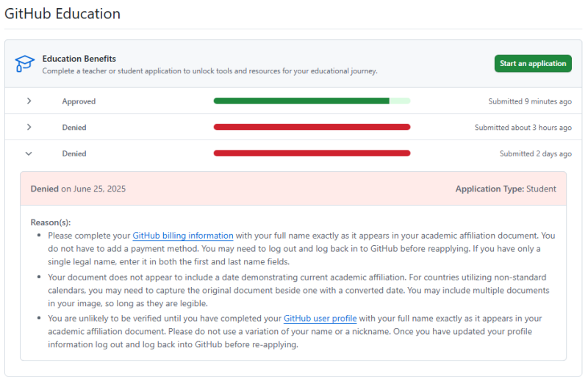Open the GitHub billing information link

pyautogui.click(x=183, y=236)
